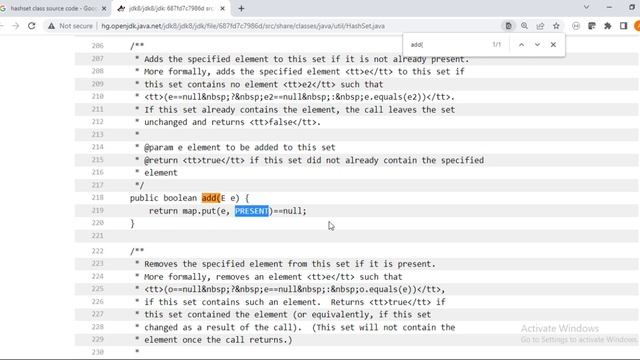Viewport: 640px width, 360px height.
Task: Open the Extensions puzzle-piece menu
Action: click(607, 26)
